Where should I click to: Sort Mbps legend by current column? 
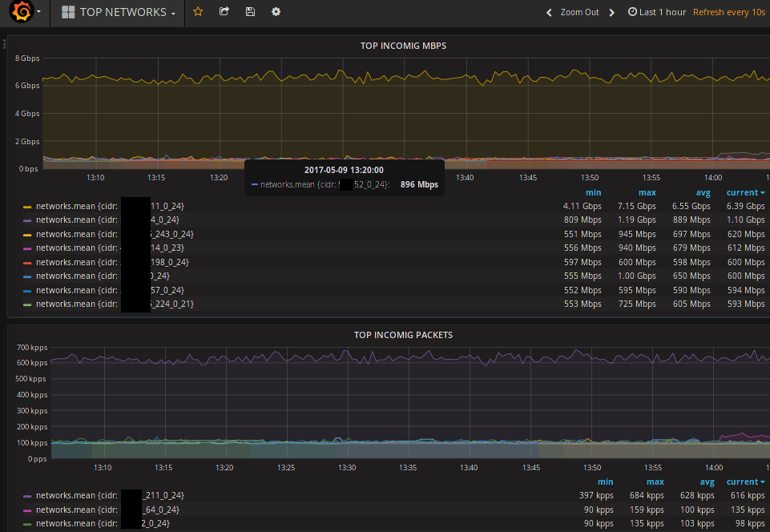coord(744,192)
